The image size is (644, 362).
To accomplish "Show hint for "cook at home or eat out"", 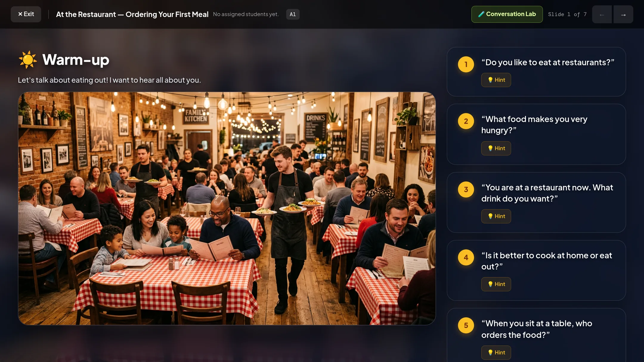I will pos(496,284).
